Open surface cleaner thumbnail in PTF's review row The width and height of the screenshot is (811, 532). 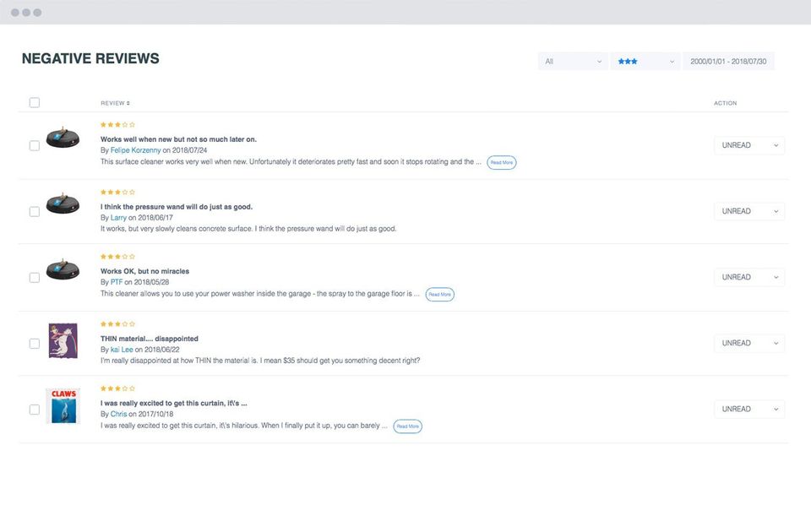coord(63,269)
